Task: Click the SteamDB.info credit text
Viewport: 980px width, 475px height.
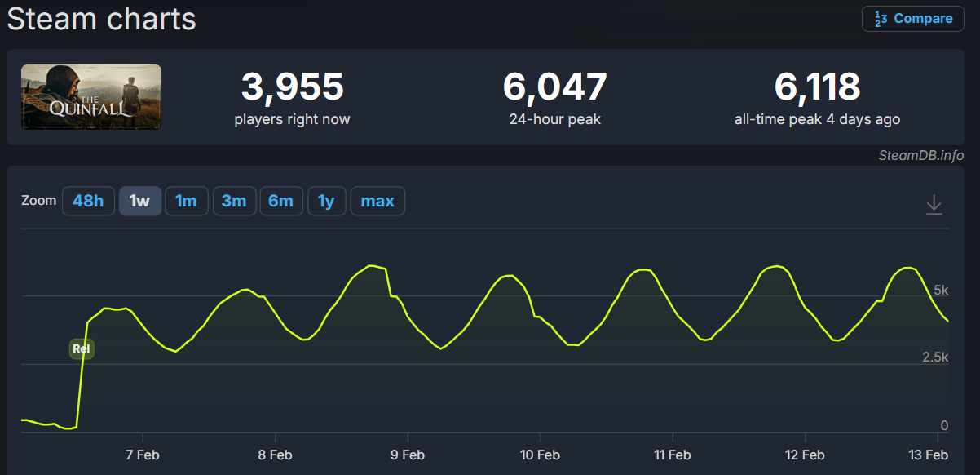Action: coord(920,155)
